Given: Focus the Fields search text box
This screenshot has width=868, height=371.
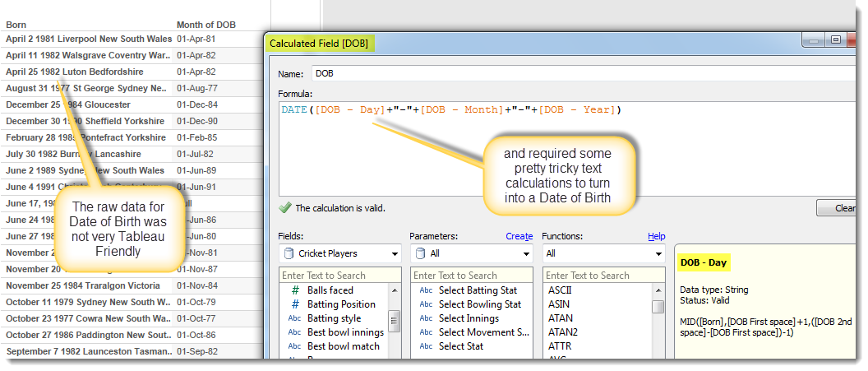Looking at the screenshot, I should 340,276.
